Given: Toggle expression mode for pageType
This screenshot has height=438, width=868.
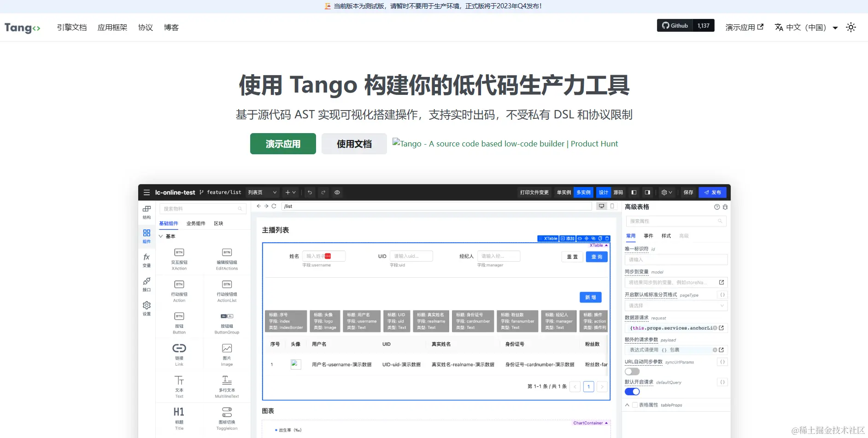Looking at the screenshot, I should pyautogui.click(x=722, y=295).
